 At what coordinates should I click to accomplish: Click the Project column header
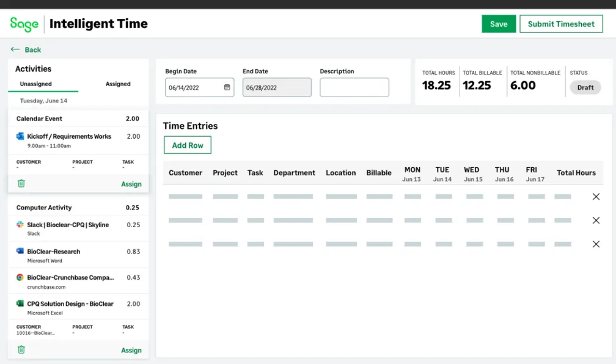(x=225, y=173)
